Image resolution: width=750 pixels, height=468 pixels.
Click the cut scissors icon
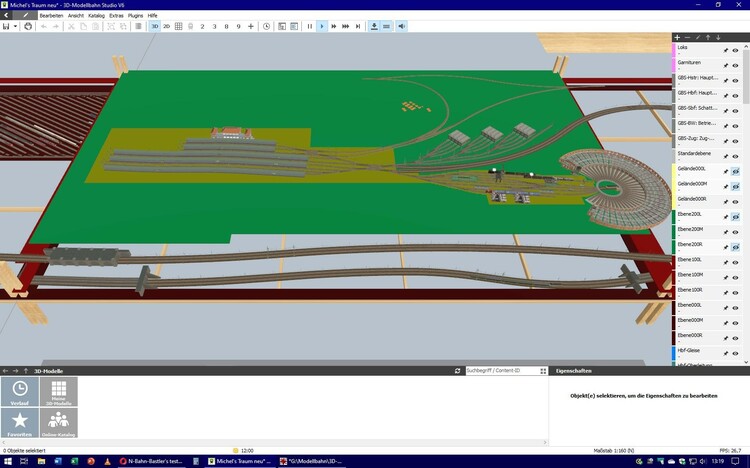(71, 26)
